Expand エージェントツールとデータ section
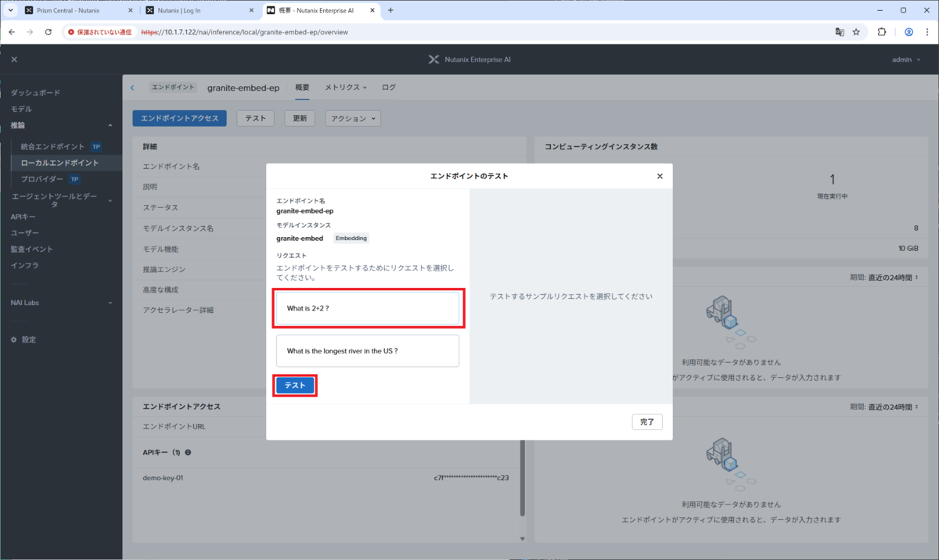The image size is (939, 560). pyautogui.click(x=110, y=200)
